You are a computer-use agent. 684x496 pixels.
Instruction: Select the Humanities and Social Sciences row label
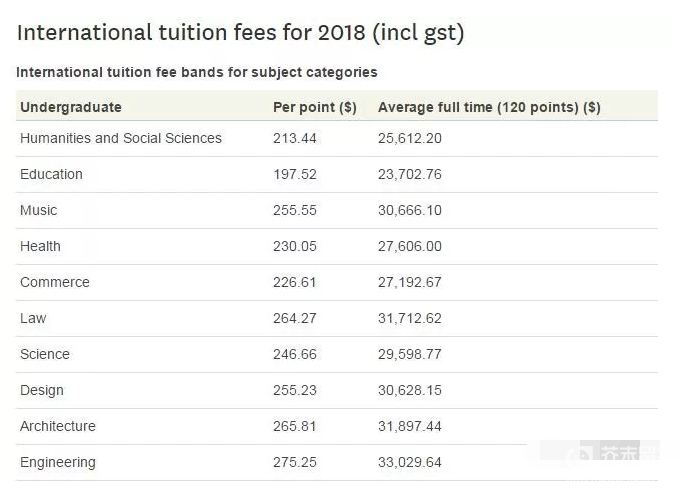[121, 138]
